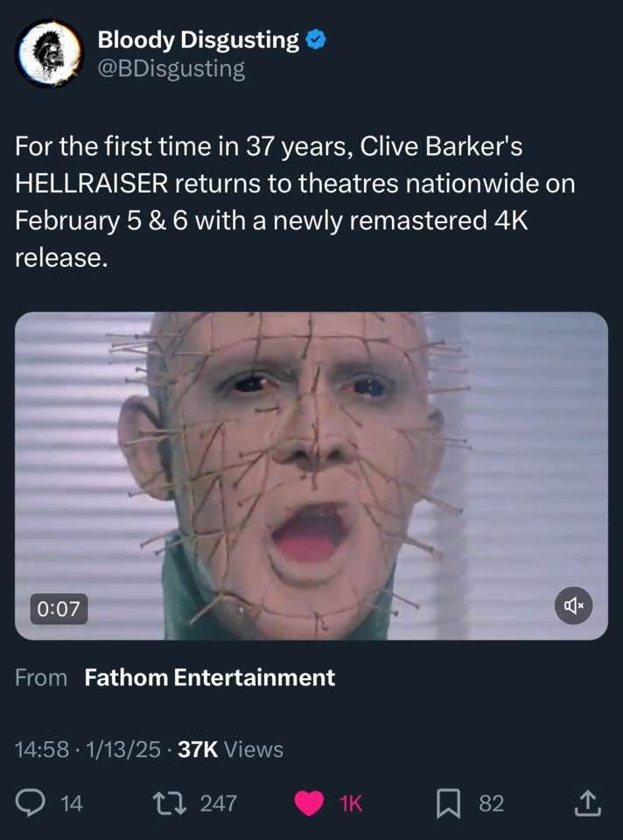
Task: Toggle the bookmark icon
Action: pyautogui.click(x=448, y=804)
